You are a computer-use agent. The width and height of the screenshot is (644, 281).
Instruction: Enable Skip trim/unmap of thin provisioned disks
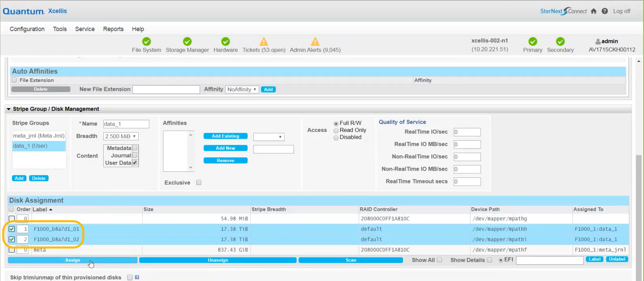(x=130, y=277)
